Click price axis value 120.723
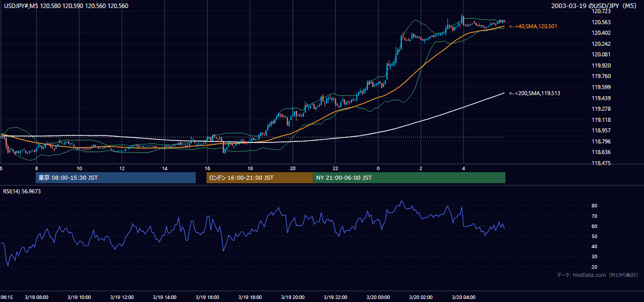This screenshot has height=302, width=644. [x=602, y=11]
